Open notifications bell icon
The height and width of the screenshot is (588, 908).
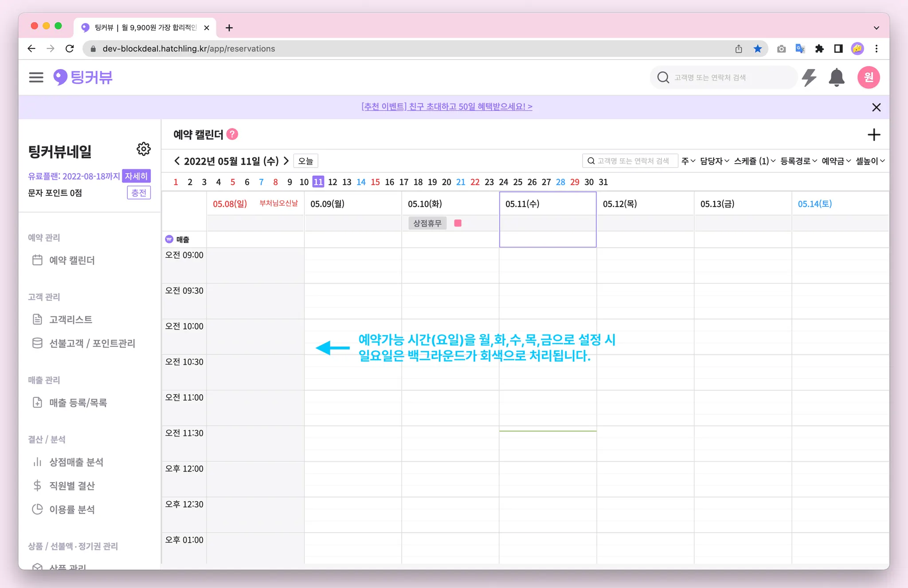836,78
